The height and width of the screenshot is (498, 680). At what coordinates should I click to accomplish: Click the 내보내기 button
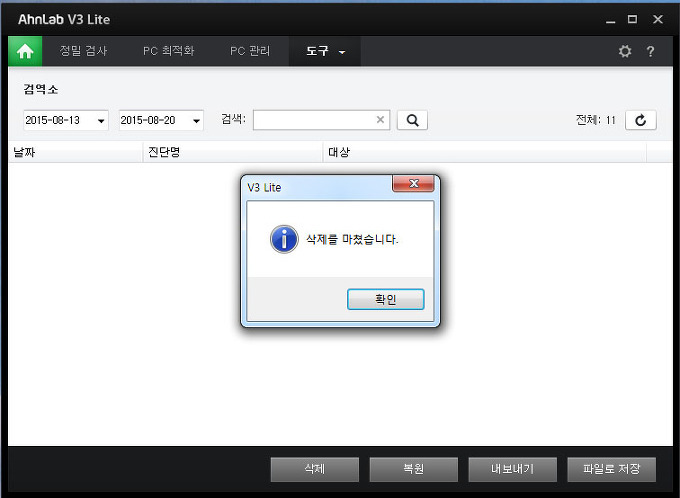coord(513,469)
